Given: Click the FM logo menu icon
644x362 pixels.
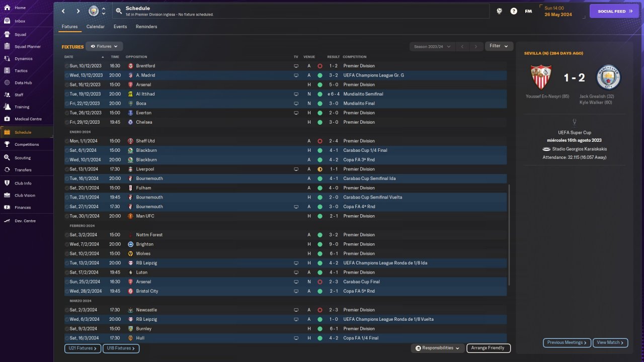Looking at the screenshot, I should coord(528,11).
